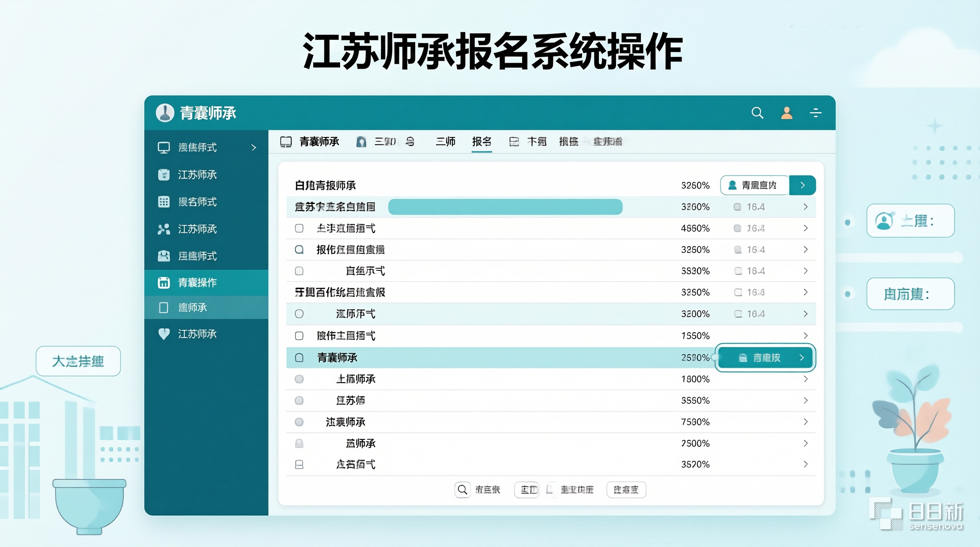Tick the checkbox in the 4660% row
The width and height of the screenshot is (980, 547).
click(299, 228)
